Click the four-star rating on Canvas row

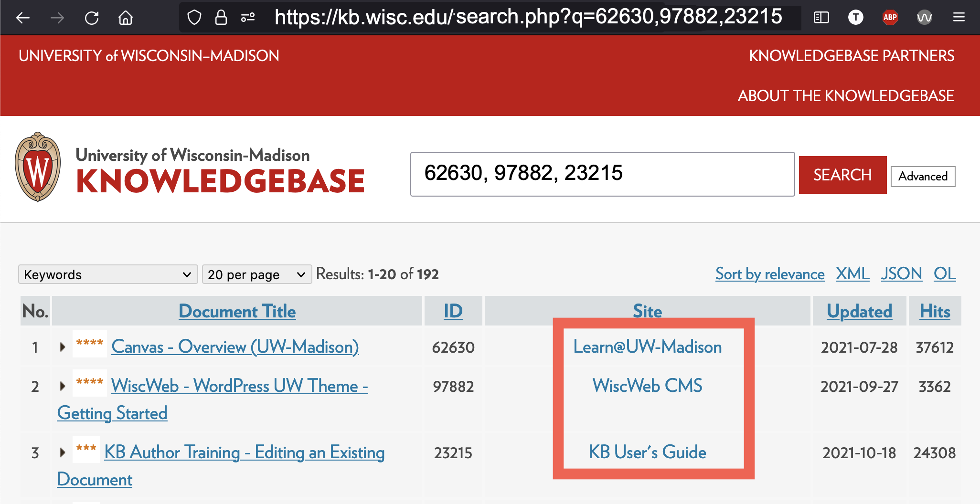[x=90, y=344]
